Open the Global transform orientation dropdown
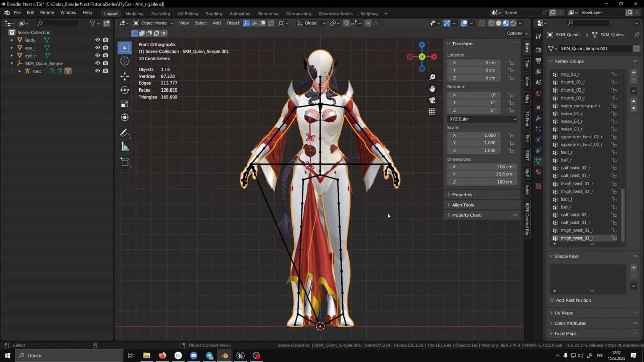The image size is (644, 362). (312, 23)
